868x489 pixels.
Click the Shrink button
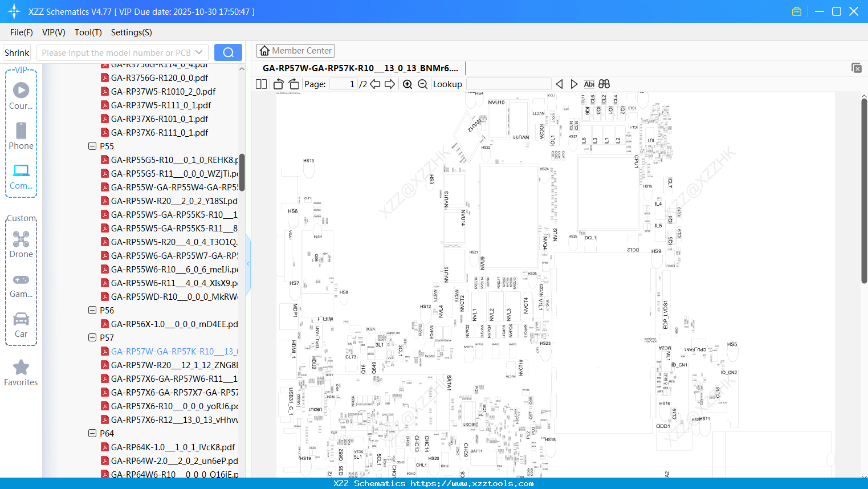coord(17,52)
